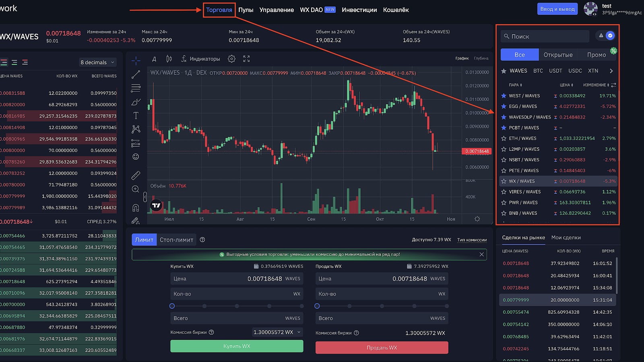
Task: Sort pairs by ЦЕНА column
Action: 566,85
